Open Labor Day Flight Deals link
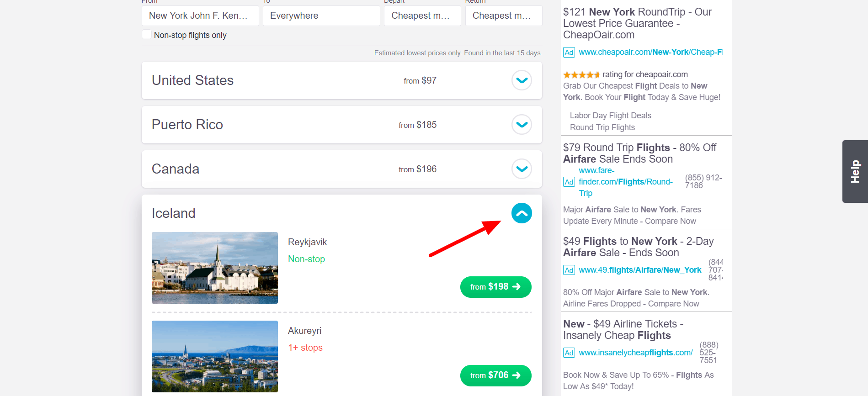 [x=610, y=116]
